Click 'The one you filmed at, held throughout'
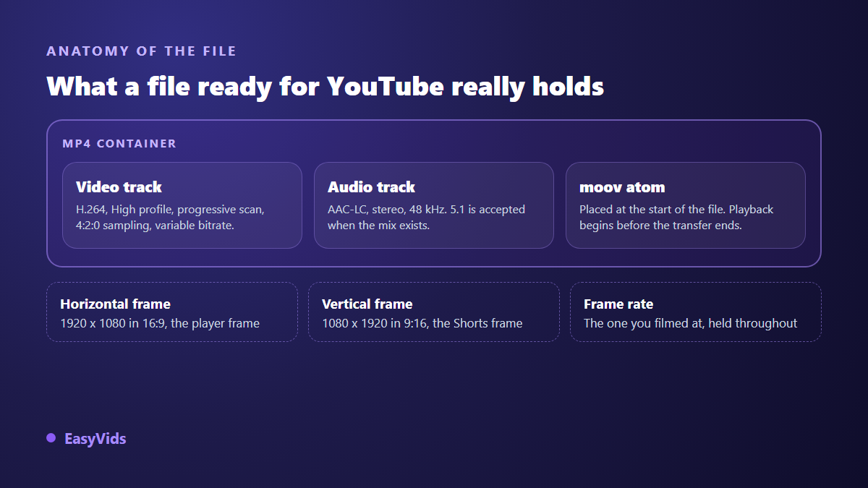This screenshot has width=868, height=488. 690,323
